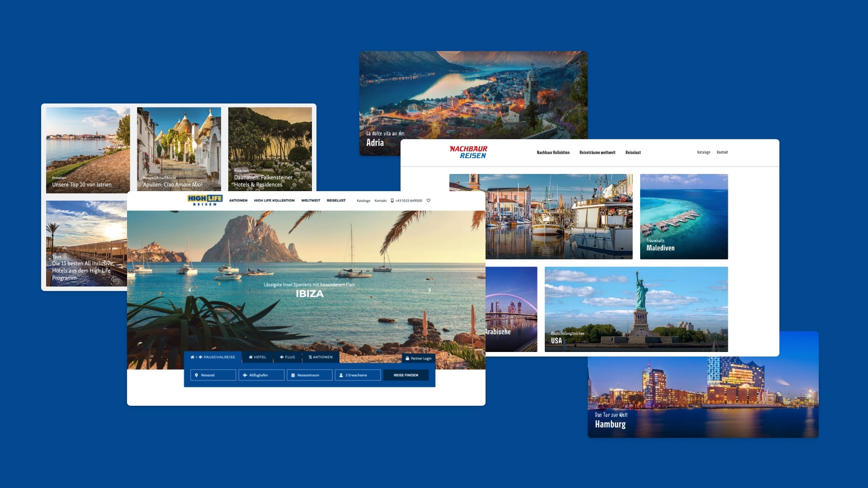The height and width of the screenshot is (488, 868).
Task: Open HIGH LIFE KOLLEKTION menu item
Action: point(274,200)
